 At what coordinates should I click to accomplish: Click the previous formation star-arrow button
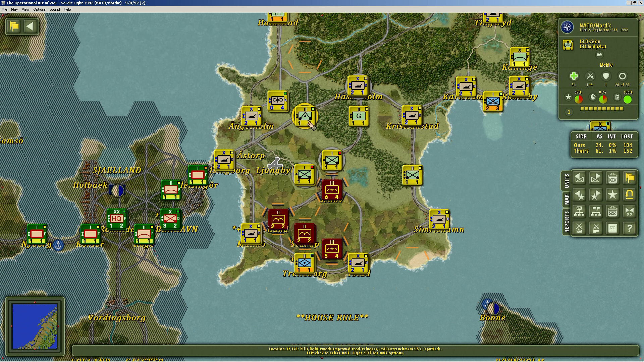click(579, 195)
